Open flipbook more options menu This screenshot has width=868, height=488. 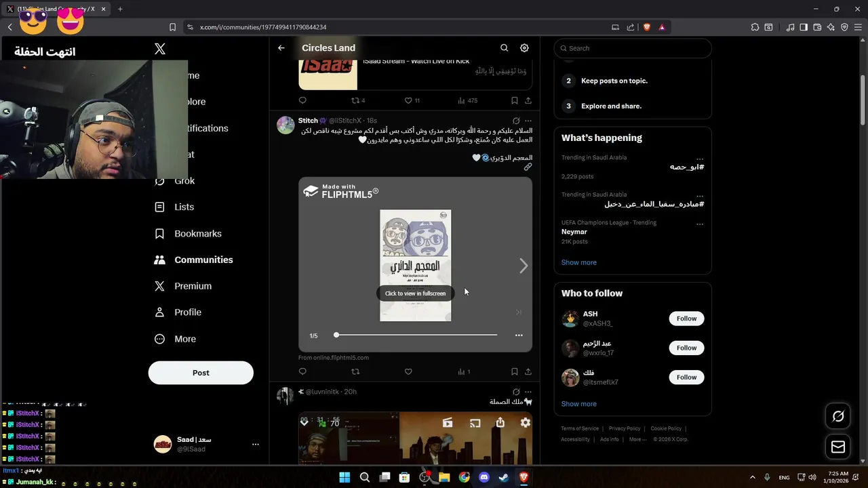click(519, 335)
